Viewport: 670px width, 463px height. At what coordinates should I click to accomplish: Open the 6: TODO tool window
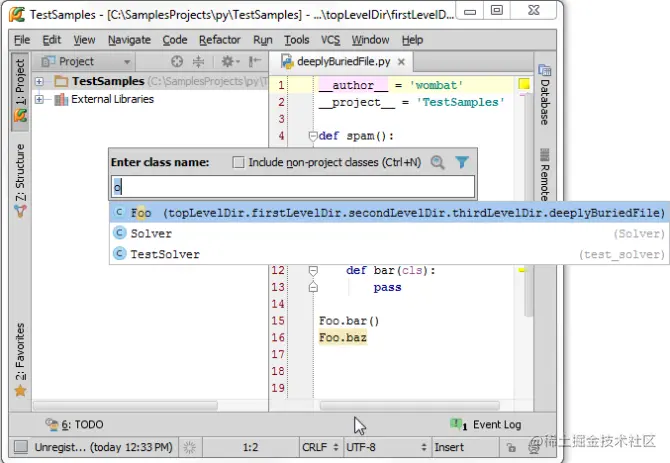click(x=74, y=425)
